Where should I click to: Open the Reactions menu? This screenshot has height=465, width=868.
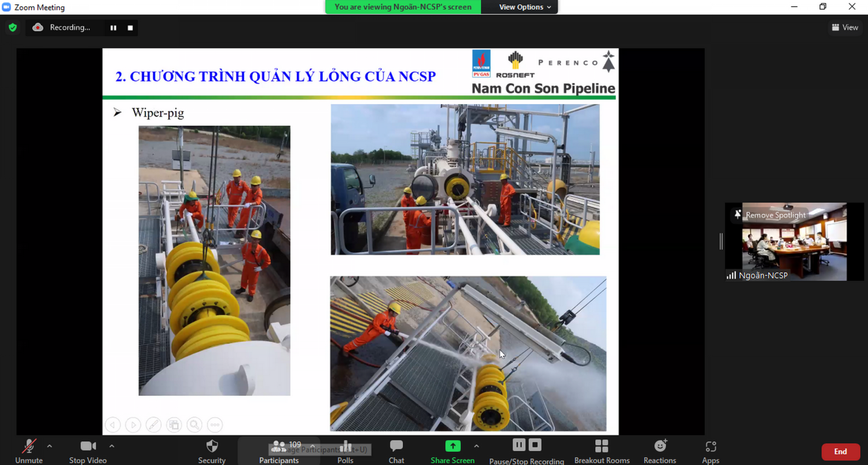point(660,451)
